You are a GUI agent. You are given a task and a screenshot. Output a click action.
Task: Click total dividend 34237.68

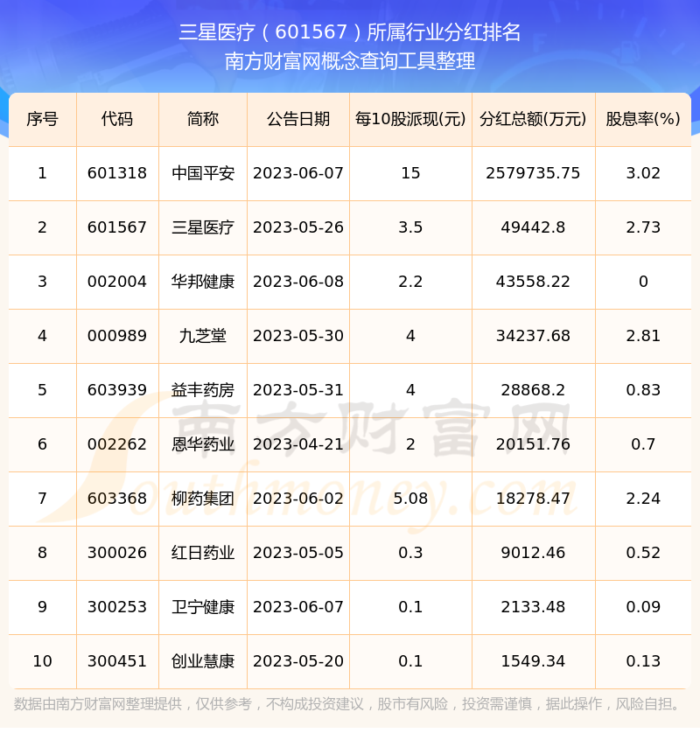[533, 337]
